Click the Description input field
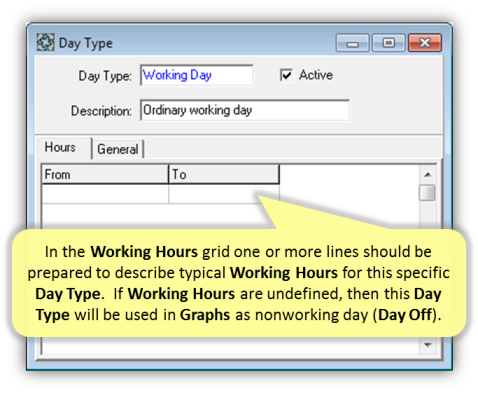This screenshot has height=393, width=478. (245, 110)
